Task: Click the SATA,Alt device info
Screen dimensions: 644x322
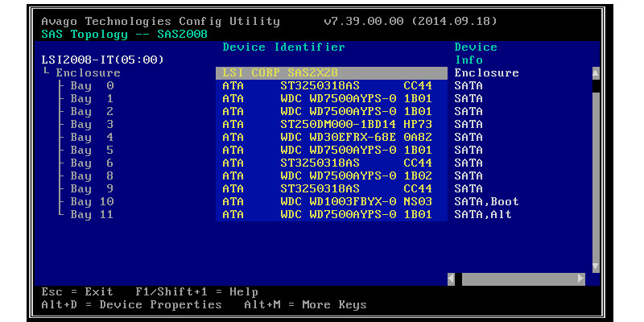Action: pos(483,214)
